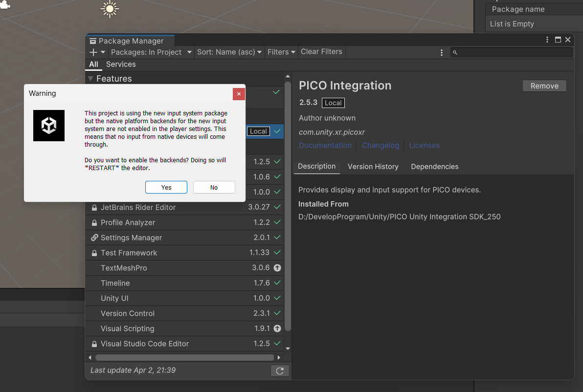Click the installed checkmark on Unity UI row
This screenshot has width=583, height=392.
tap(277, 298)
